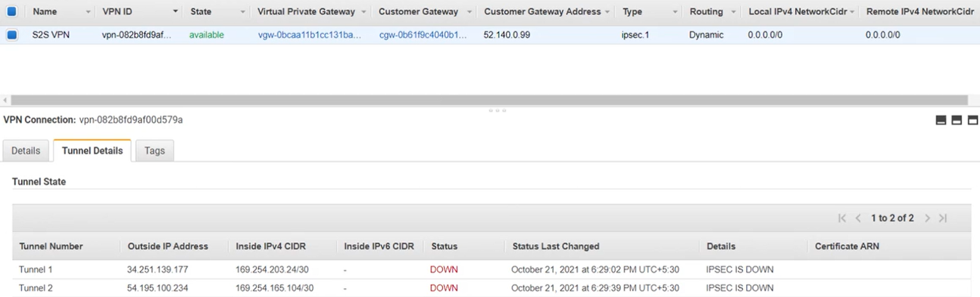This screenshot has width=980, height=297.
Task: Maximize the details panel layout
Action: [973, 120]
